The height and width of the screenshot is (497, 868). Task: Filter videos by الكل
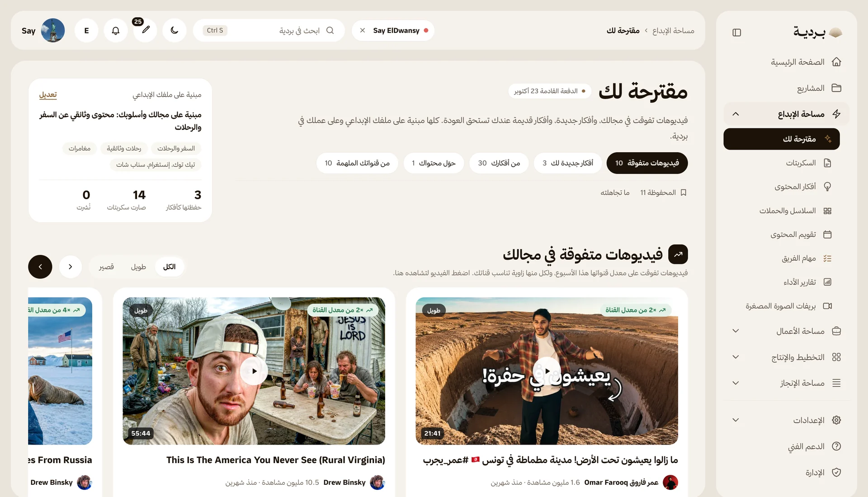click(169, 267)
